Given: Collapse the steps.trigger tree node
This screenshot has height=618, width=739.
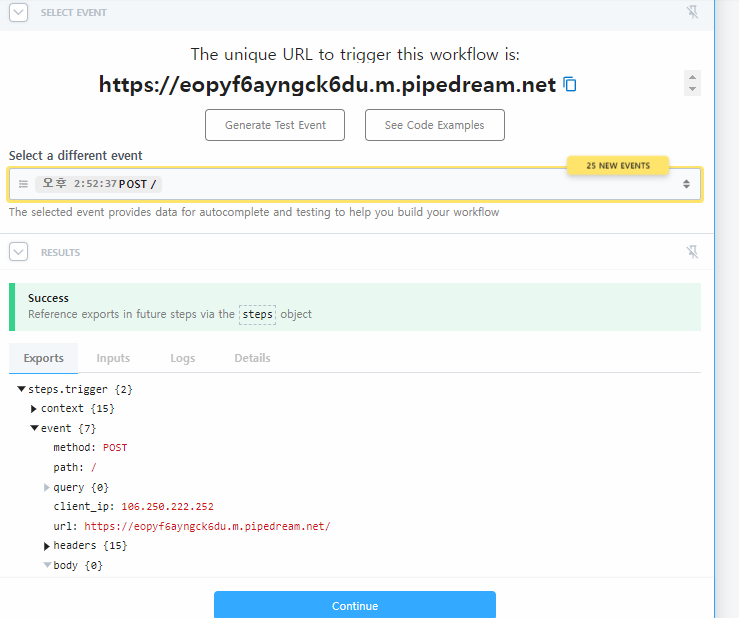Looking at the screenshot, I should pyautogui.click(x=21, y=389).
